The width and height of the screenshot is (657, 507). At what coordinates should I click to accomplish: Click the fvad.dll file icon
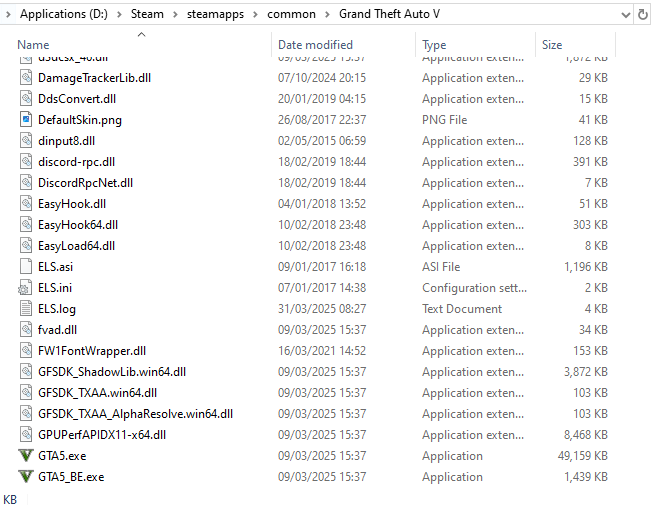(26, 329)
